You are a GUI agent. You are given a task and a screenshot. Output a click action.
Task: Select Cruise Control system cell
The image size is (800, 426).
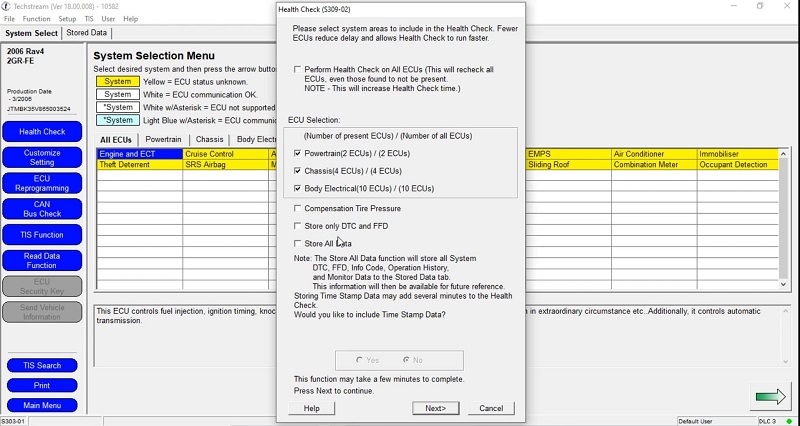click(226, 154)
